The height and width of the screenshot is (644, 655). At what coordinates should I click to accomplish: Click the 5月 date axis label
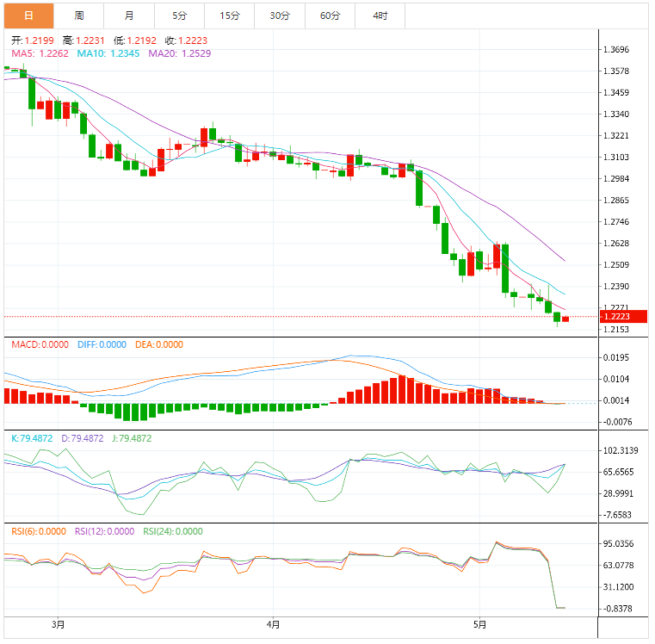(480, 625)
